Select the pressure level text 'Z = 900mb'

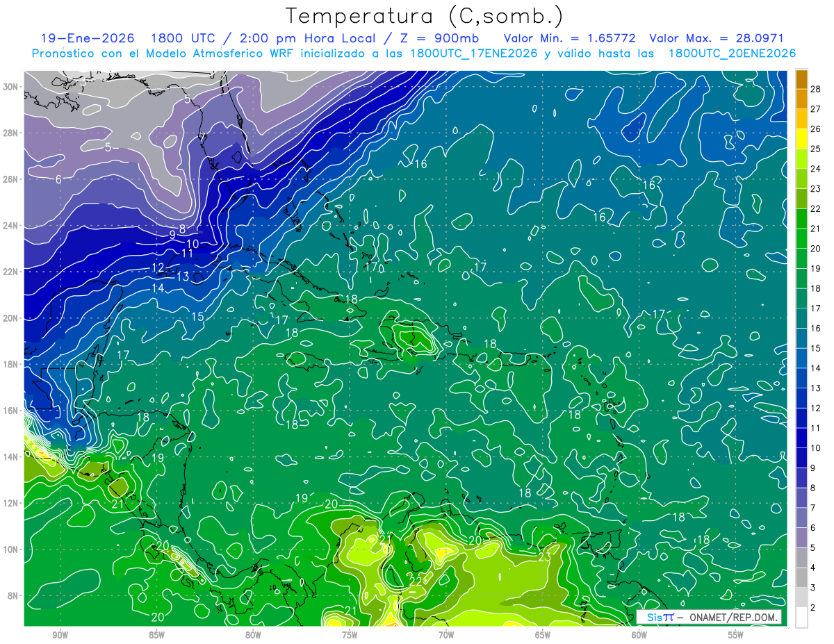pyautogui.click(x=441, y=38)
